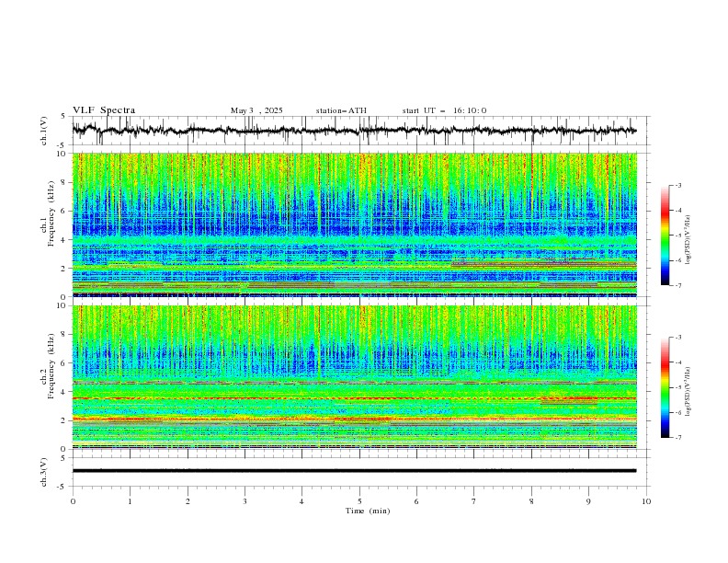The width and height of the screenshot is (728, 563).
Task: Click the "-3" label on ch.1 colorbar
Action: 677,185
